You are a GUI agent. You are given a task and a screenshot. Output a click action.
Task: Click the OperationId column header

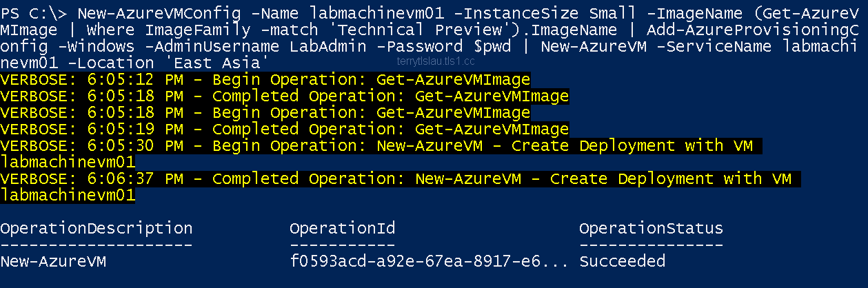click(342, 228)
